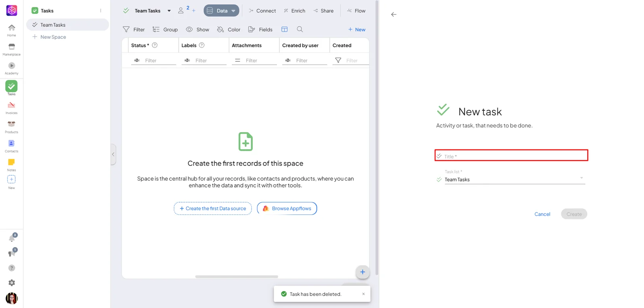
Task: Click the Created by user filter field
Action: [x=305, y=60]
